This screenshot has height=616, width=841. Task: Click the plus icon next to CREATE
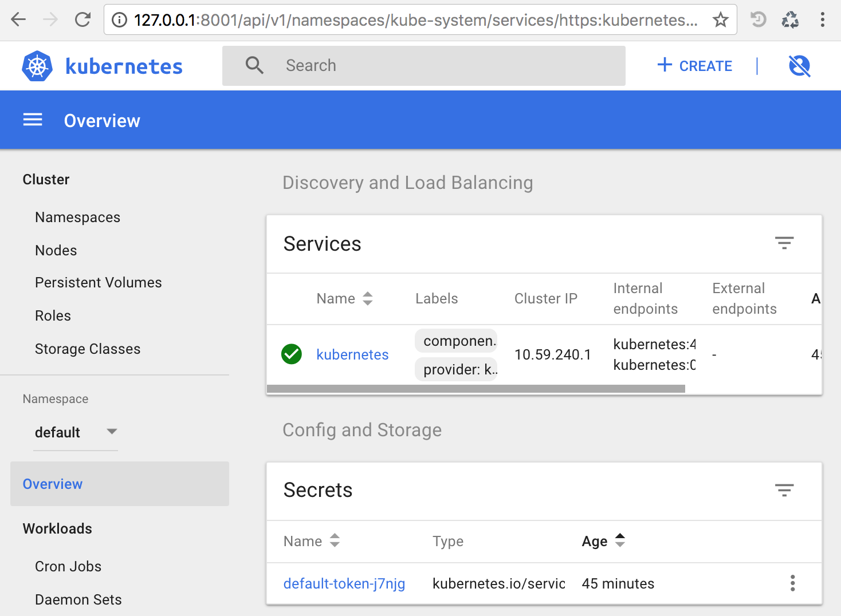[665, 65]
